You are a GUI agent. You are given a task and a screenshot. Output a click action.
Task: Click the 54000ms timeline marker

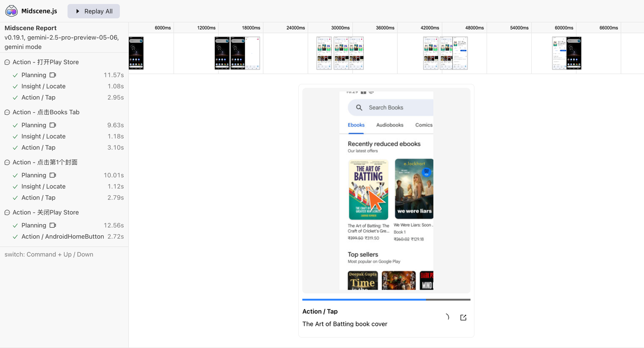tap(520, 28)
